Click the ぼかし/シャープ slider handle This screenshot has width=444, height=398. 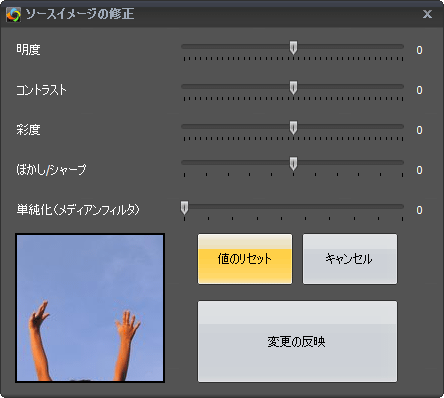pos(293,164)
